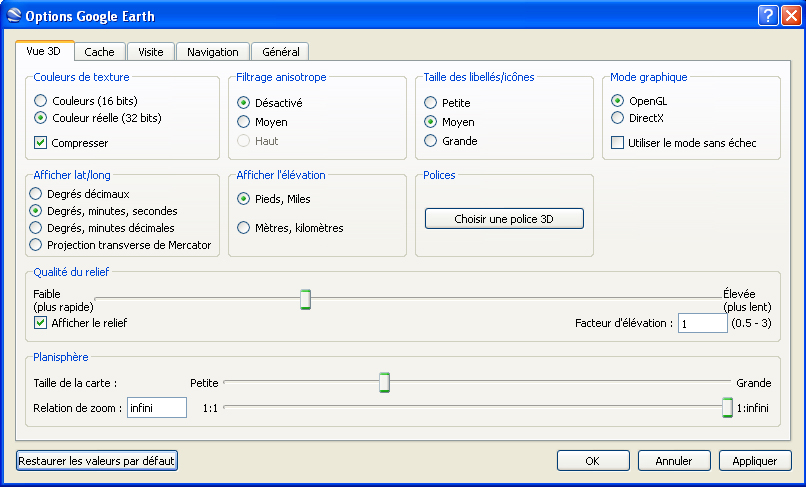Click the Google Earth title bar icon
Screen dimensions: 806x487
[14, 15]
